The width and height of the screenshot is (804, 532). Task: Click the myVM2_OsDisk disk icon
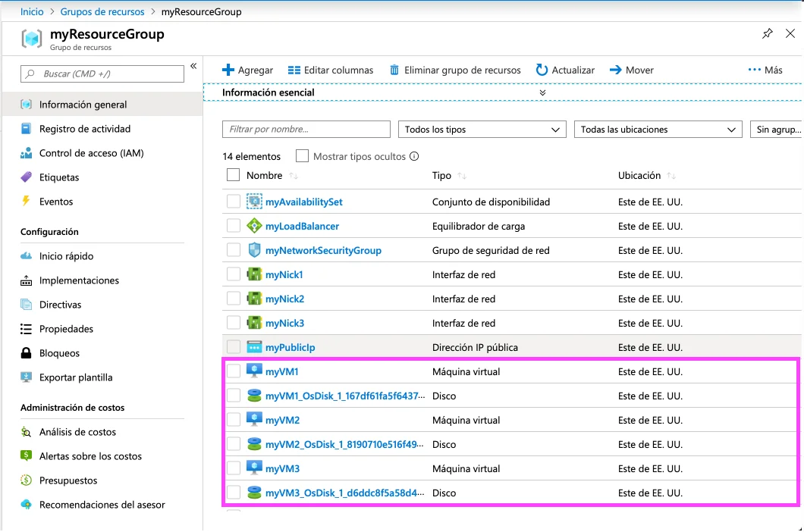click(x=254, y=444)
